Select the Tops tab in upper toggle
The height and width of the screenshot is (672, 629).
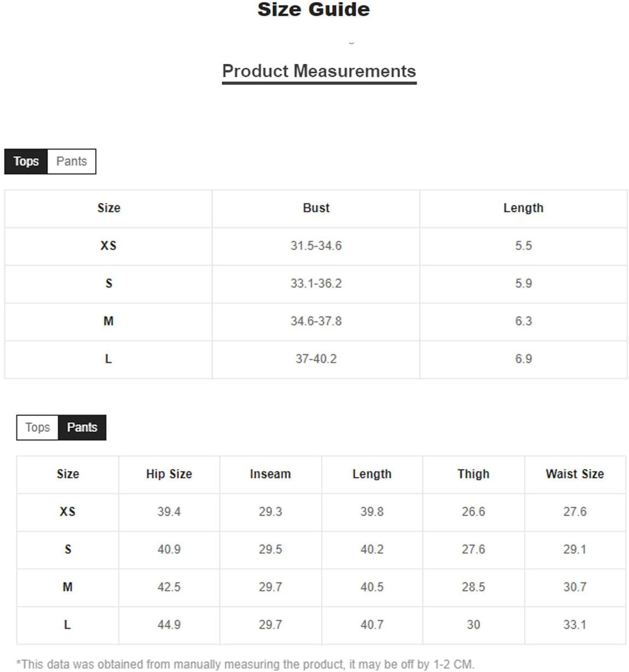(26, 162)
